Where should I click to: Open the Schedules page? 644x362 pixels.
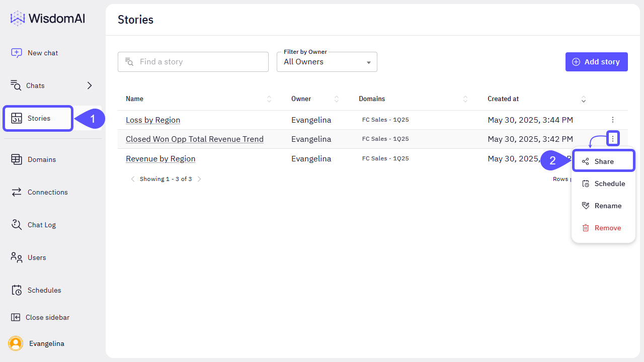pos(36,290)
